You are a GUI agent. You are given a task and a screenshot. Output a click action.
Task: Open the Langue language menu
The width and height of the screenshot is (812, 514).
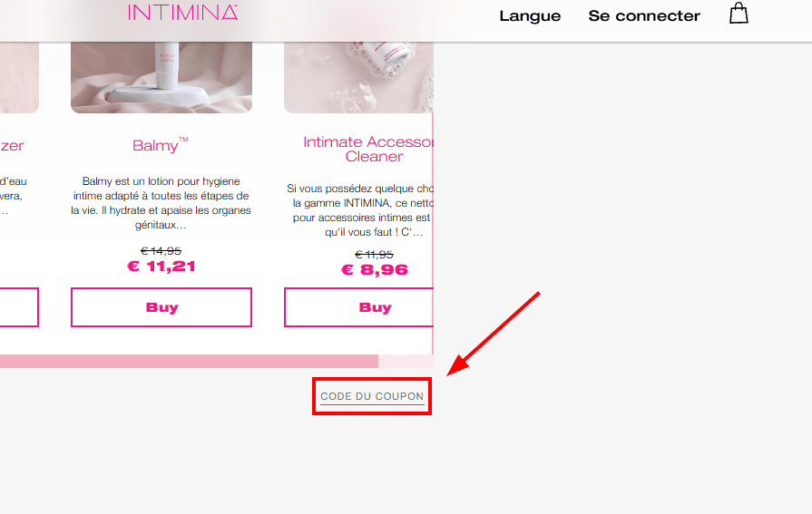(x=530, y=16)
